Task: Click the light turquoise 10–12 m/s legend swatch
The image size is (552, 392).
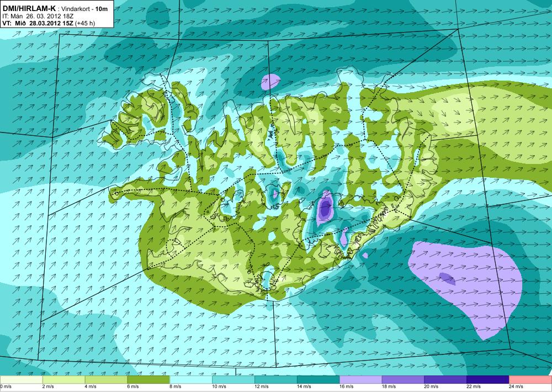Action: pyautogui.click(x=233, y=380)
